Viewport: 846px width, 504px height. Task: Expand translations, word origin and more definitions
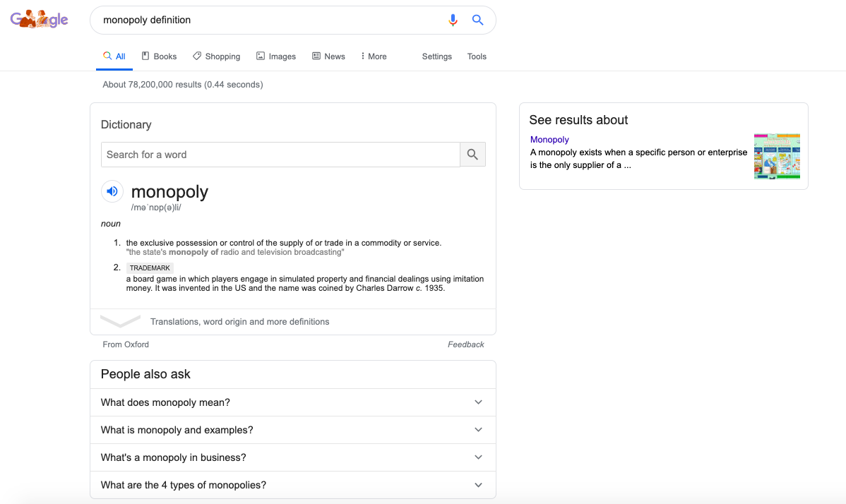click(x=239, y=322)
